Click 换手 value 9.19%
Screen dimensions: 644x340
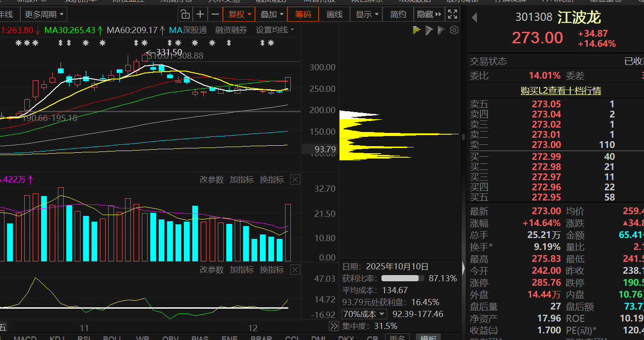coord(548,246)
